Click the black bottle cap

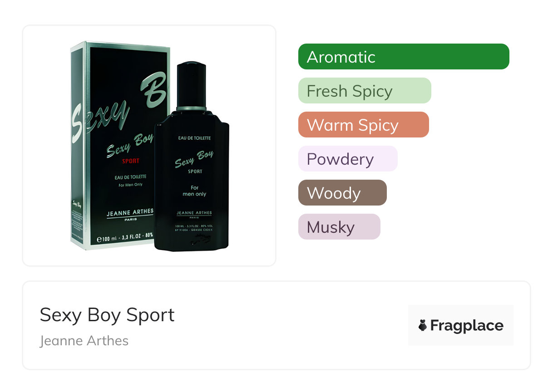tap(191, 86)
